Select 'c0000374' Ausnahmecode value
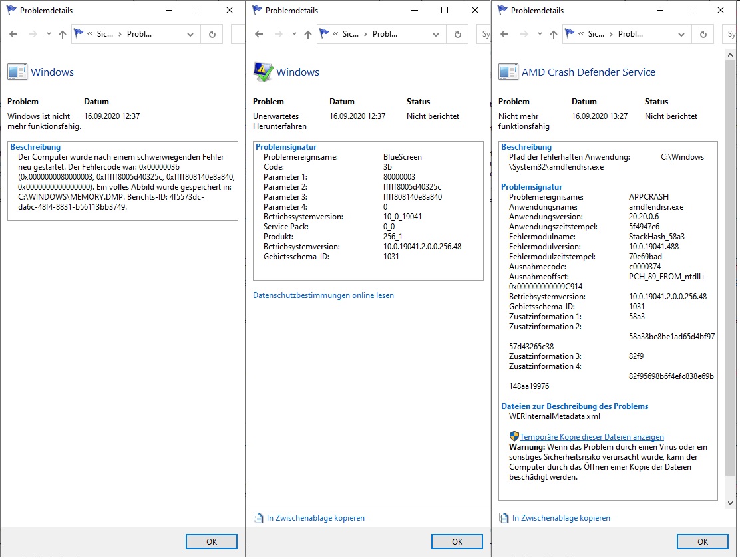The height and width of the screenshot is (560, 740). [645, 267]
